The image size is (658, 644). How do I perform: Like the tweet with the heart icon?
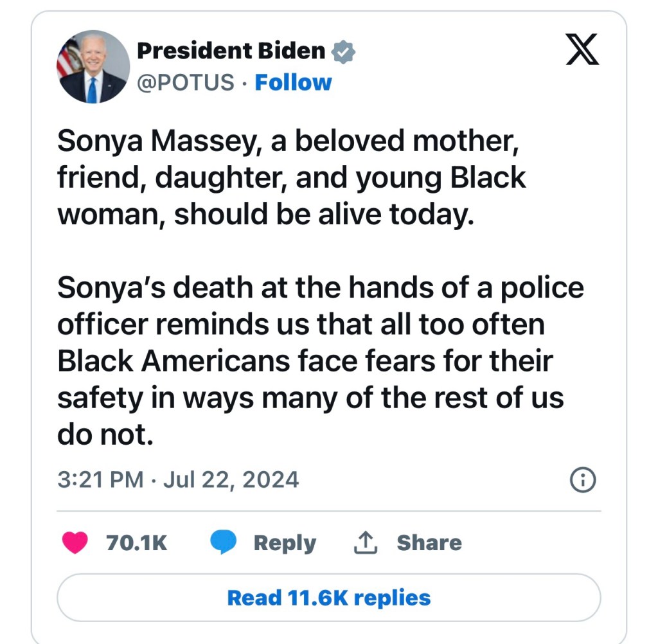[x=75, y=542]
